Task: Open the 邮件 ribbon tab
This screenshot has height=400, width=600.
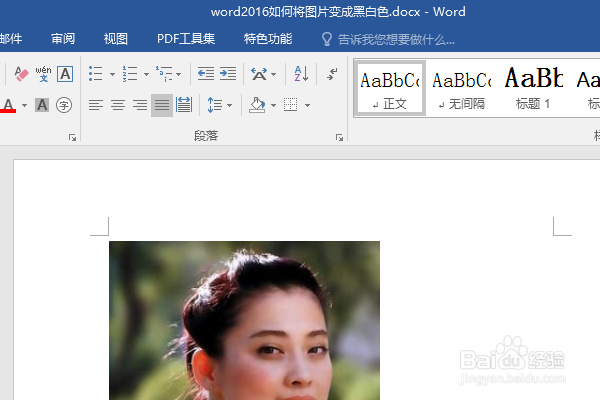Action: pos(11,39)
